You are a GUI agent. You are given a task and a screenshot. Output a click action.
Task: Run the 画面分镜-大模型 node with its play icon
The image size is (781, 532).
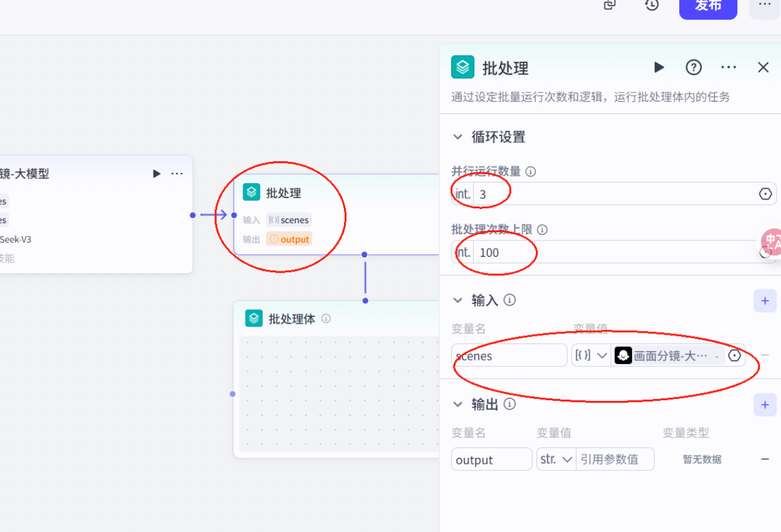click(x=156, y=173)
